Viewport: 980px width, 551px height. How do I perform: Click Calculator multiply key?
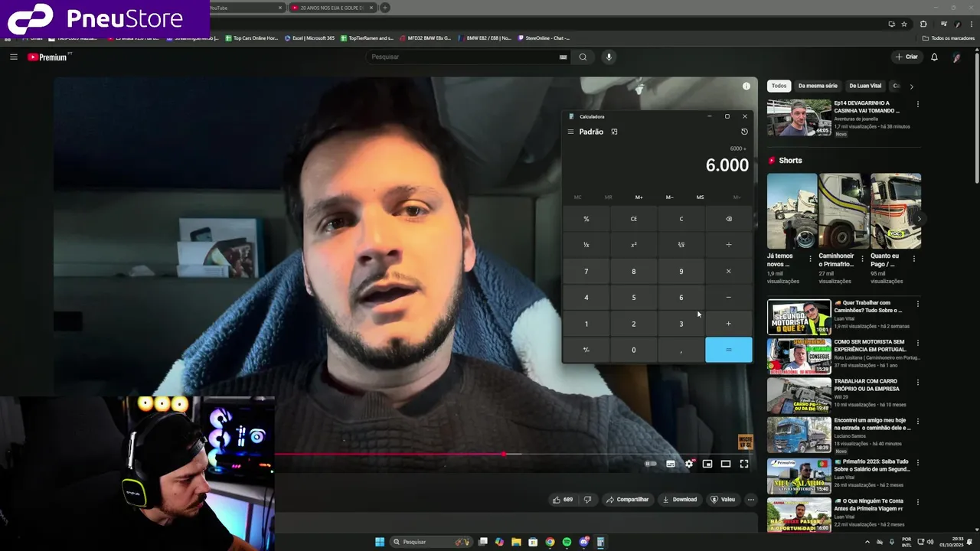click(x=729, y=272)
